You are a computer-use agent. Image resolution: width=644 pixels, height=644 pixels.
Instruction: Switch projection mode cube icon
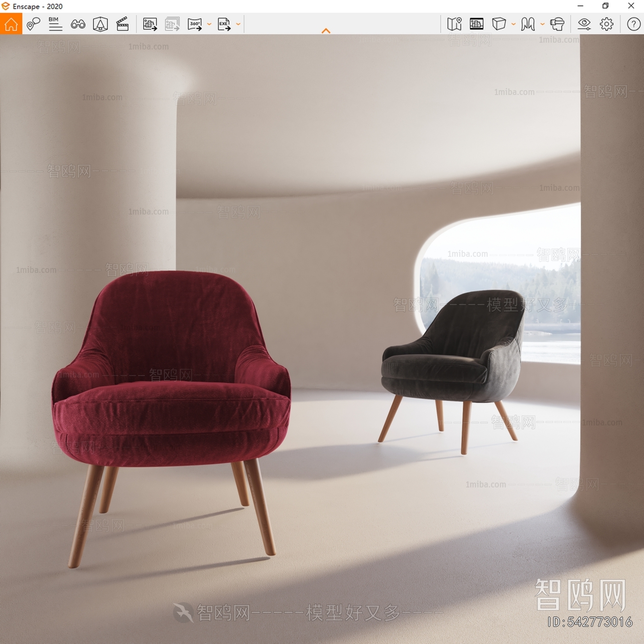click(x=499, y=24)
